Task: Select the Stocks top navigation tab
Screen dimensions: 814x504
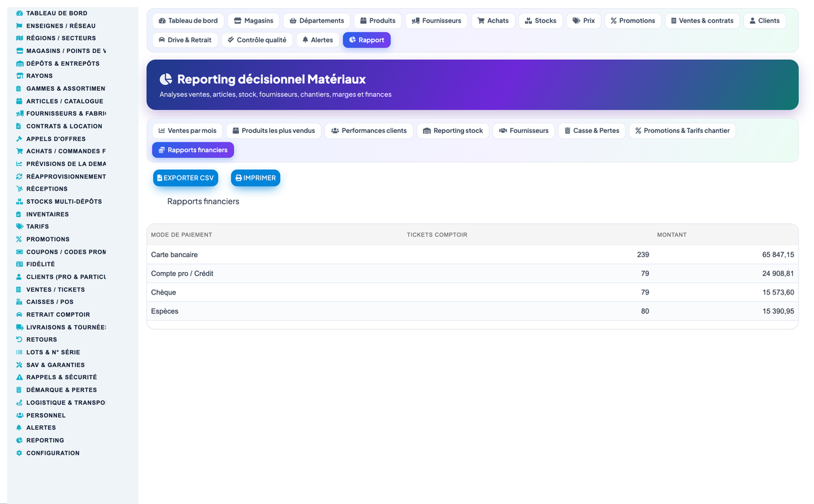Action: pyautogui.click(x=541, y=20)
